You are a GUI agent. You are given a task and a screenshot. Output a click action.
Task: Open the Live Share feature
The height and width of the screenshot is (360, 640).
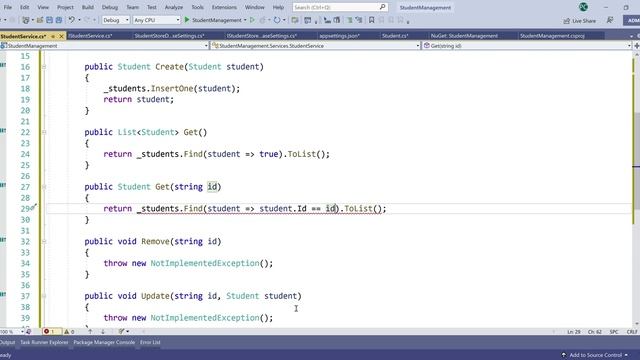tap(580, 20)
